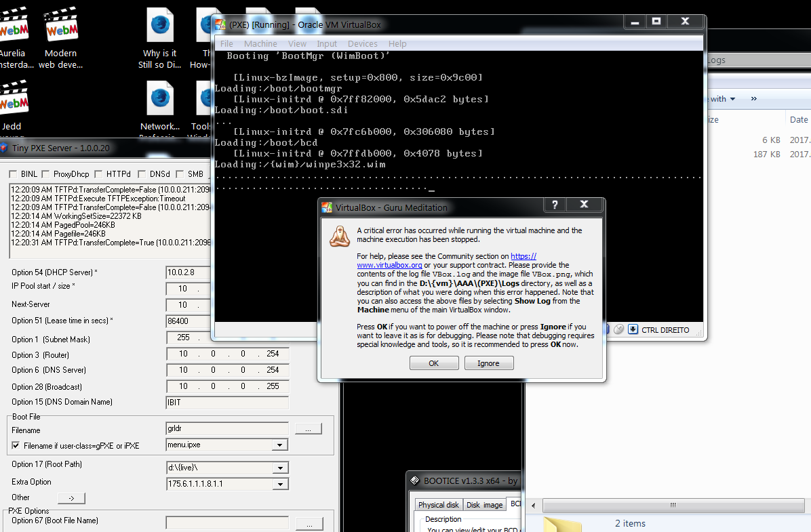Image resolution: width=811 pixels, height=532 pixels.
Task: Click the Lease time 86400 field
Action: click(189, 321)
